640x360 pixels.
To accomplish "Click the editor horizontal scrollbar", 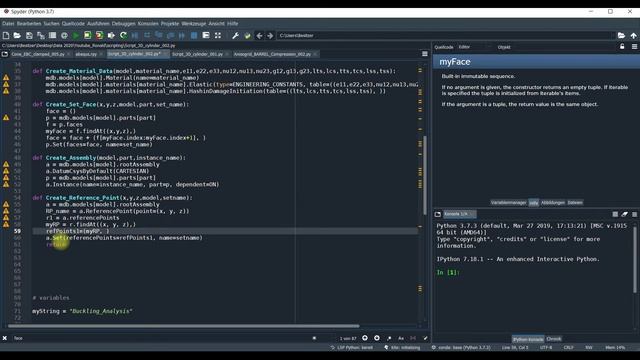I will click(x=184, y=326).
